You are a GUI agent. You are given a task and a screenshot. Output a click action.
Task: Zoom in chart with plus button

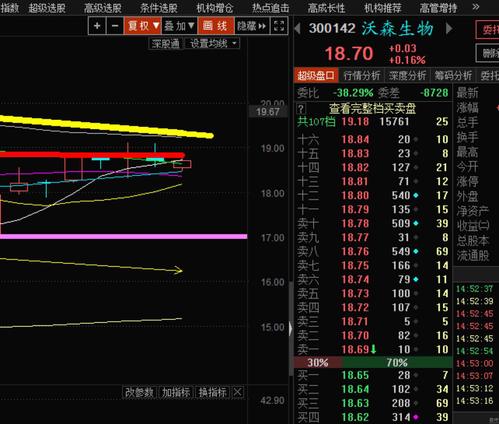(x=97, y=26)
